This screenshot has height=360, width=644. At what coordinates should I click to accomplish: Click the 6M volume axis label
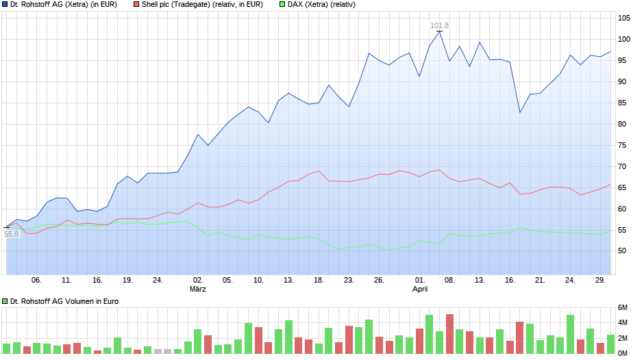(x=623, y=308)
